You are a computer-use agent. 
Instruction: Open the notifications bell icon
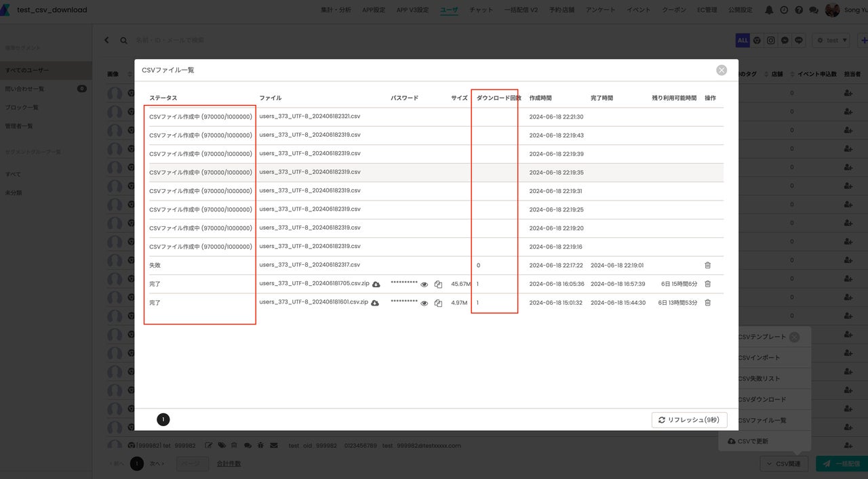(x=769, y=10)
